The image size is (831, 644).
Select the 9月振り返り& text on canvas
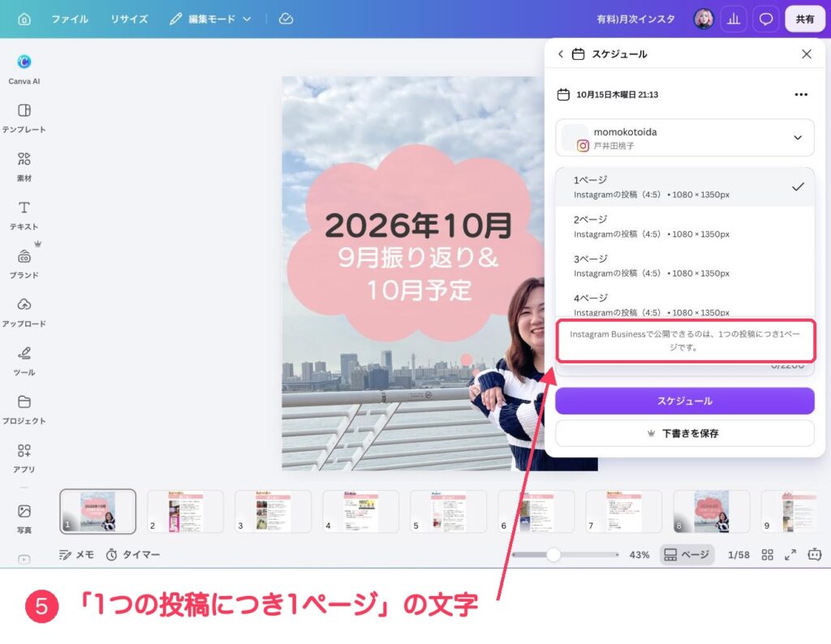coord(418,258)
